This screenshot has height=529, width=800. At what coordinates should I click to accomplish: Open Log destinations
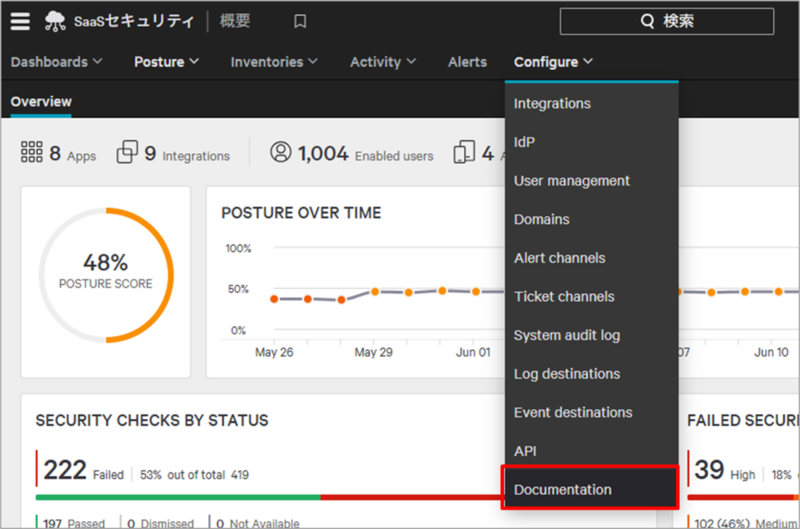coord(592,374)
